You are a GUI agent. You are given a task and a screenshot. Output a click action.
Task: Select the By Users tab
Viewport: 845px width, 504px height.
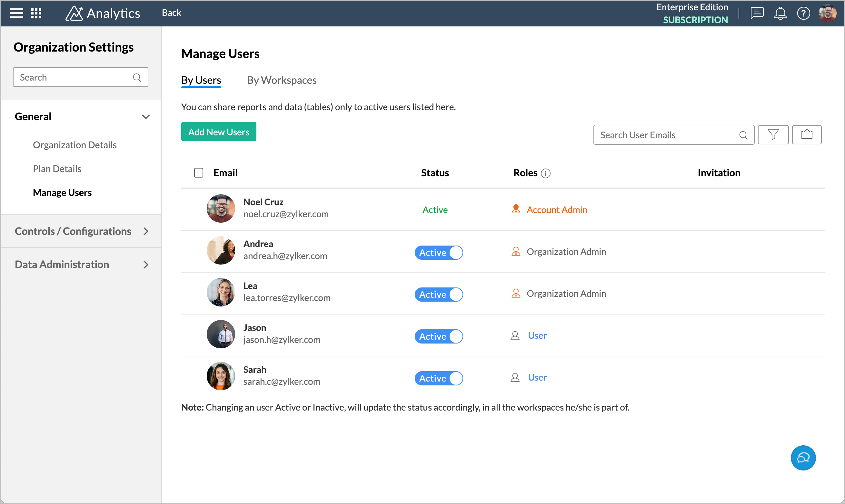(201, 80)
